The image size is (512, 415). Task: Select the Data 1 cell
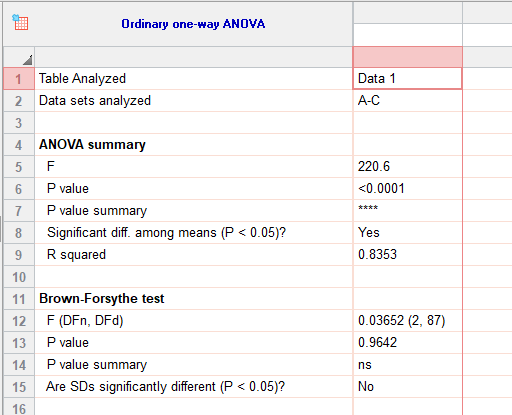click(x=407, y=79)
